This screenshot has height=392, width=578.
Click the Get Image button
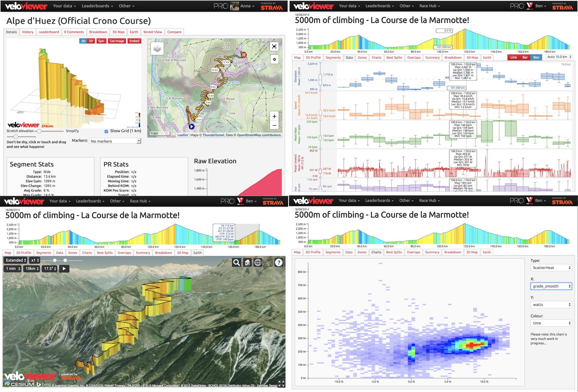coord(117,41)
